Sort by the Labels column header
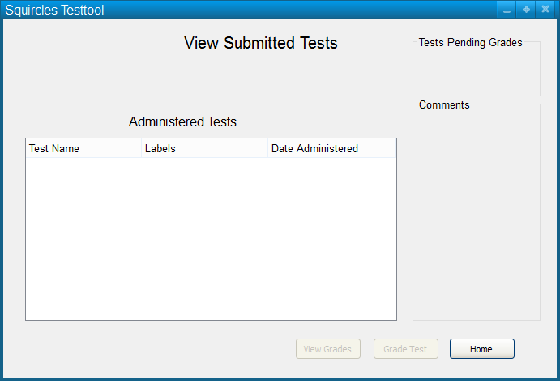This screenshot has width=560, height=392. point(160,149)
